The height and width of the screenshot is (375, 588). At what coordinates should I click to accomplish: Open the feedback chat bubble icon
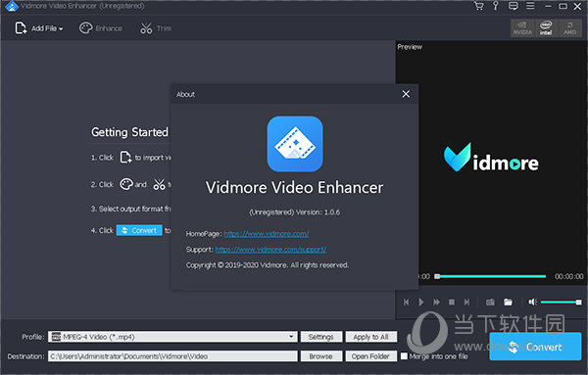(513, 6)
